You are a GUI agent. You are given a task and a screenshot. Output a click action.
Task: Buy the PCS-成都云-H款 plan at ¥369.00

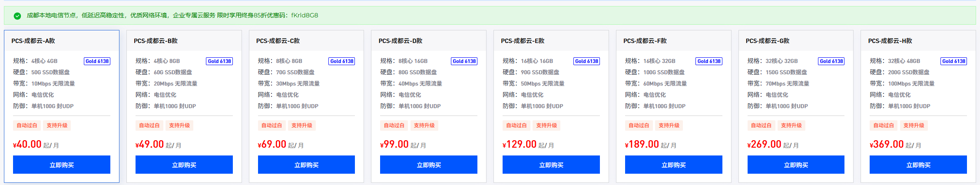pos(918,165)
